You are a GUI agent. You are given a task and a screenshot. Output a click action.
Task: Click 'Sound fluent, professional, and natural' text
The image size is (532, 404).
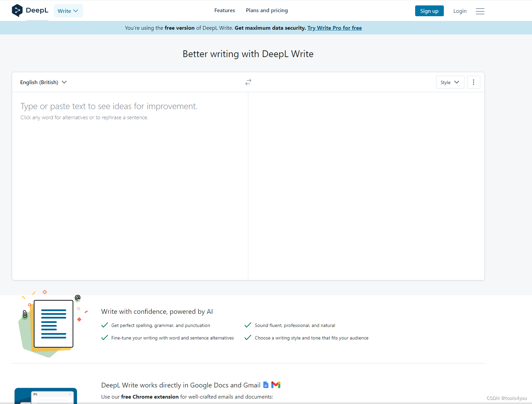[x=295, y=325]
